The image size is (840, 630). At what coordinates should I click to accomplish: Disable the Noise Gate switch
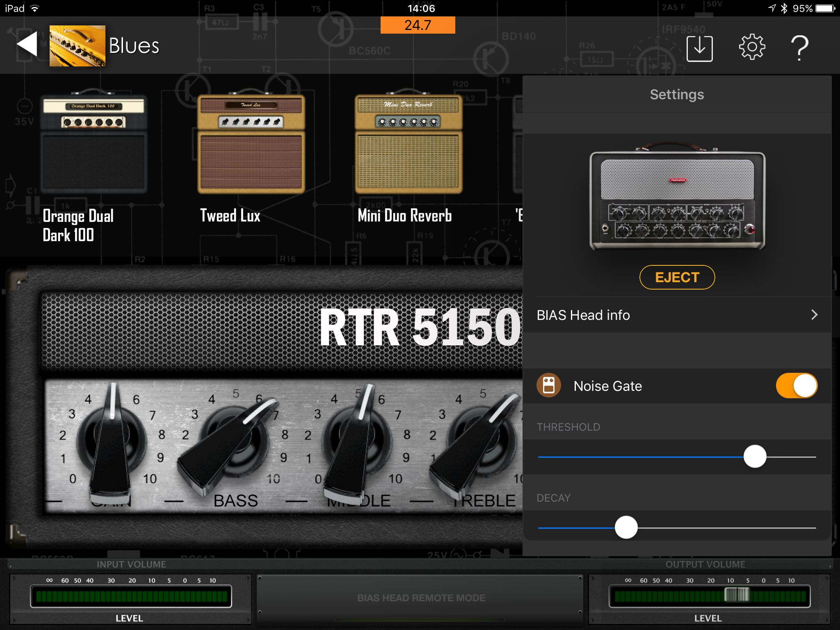(x=796, y=386)
